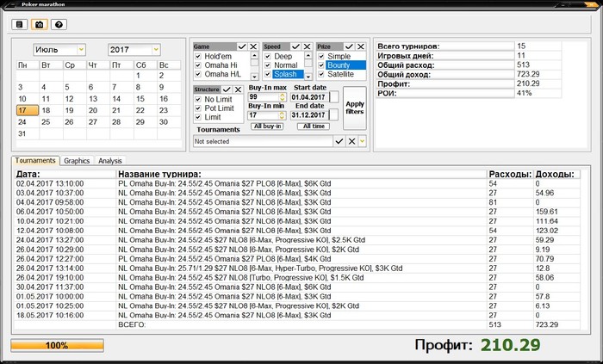Confirm Tournaments selection with checkmark
The height and width of the screenshot is (364, 603).
(x=339, y=141)
